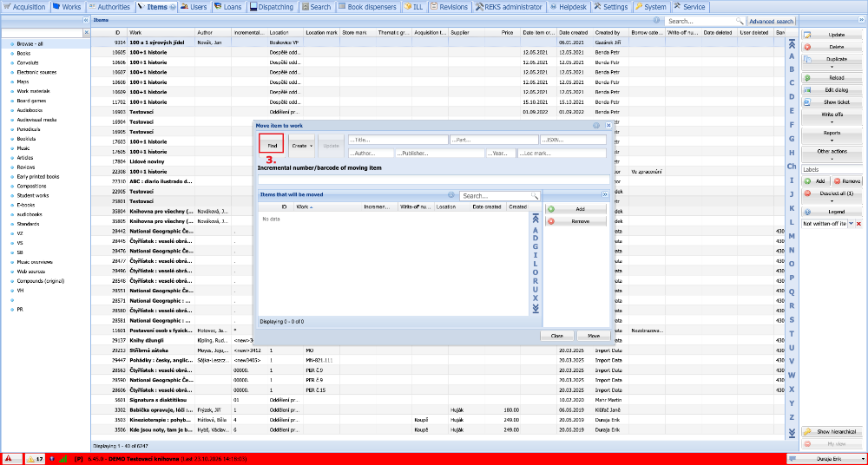The width and height of the screenshot is (868, 465).
Task: Click the red Delete button
Action: coord(832,47)
